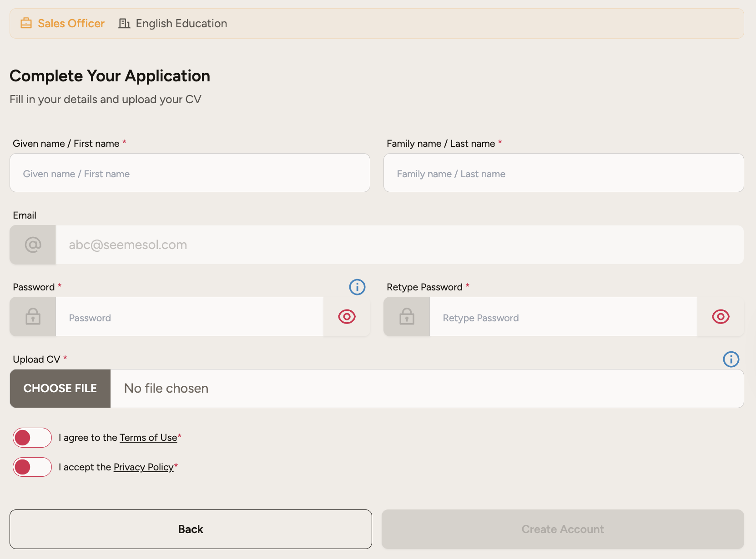
Task: Open the Upload CV info icon
Action: (x=731, y=359)
